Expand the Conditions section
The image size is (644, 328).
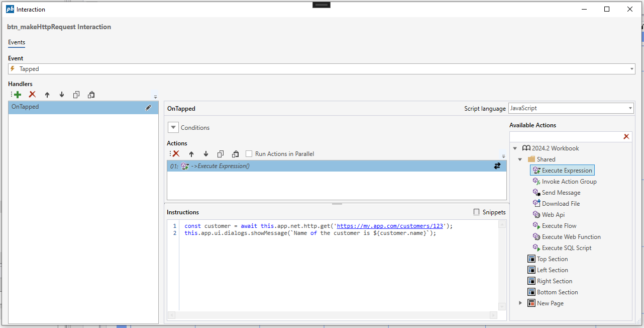pos(173,128)
